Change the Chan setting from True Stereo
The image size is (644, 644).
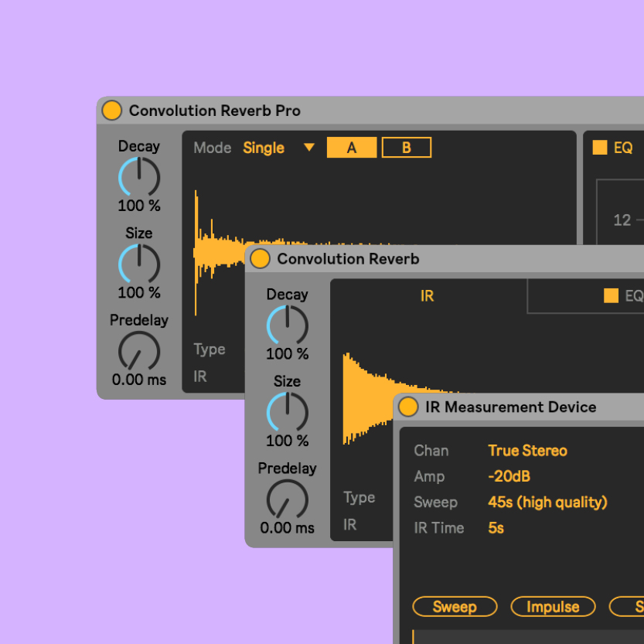(x=527, y=451)
